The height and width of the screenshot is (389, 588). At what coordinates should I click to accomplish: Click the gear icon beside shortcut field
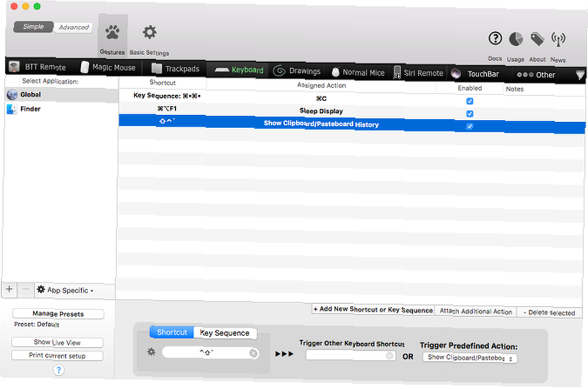click(151, 351)
